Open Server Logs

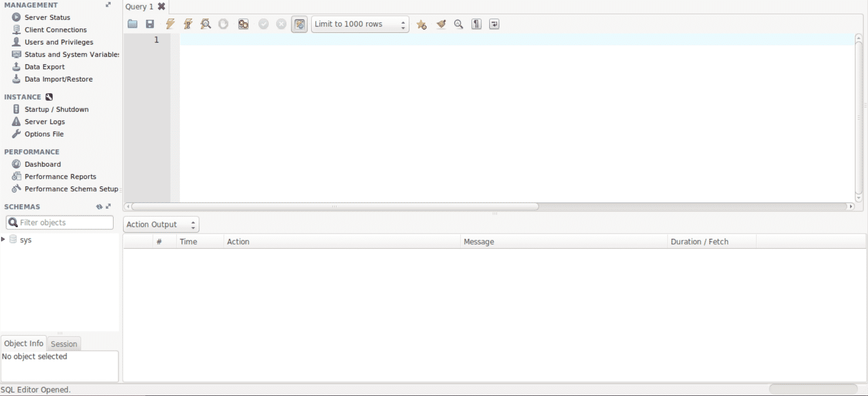[x=44, y=122]
